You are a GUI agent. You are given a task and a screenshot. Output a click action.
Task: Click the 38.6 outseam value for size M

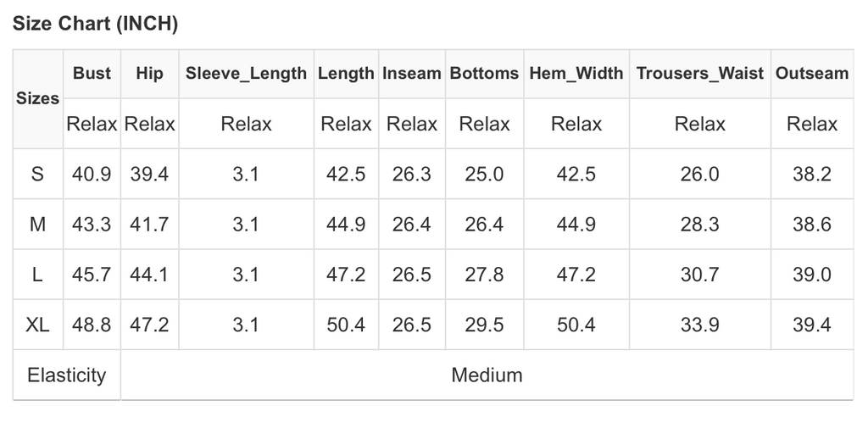click(x=811, y=225)
